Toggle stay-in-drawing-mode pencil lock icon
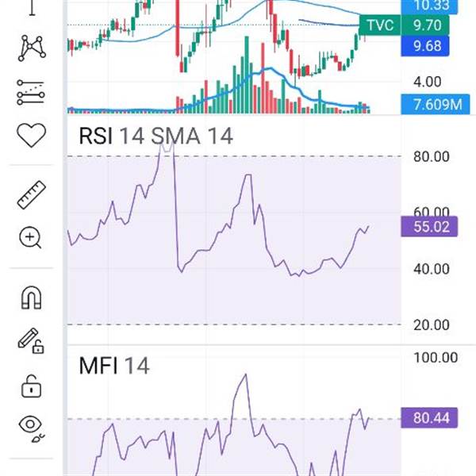The image size is (476, 476). pos(31,341)
